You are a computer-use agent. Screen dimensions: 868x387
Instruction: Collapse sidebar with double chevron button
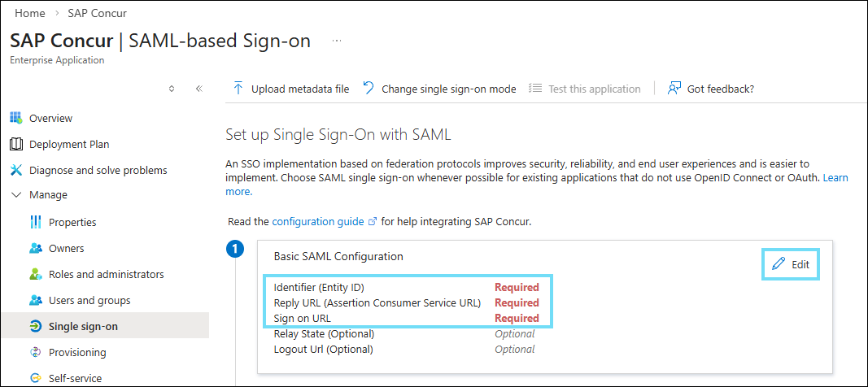(x=198, y=89)
